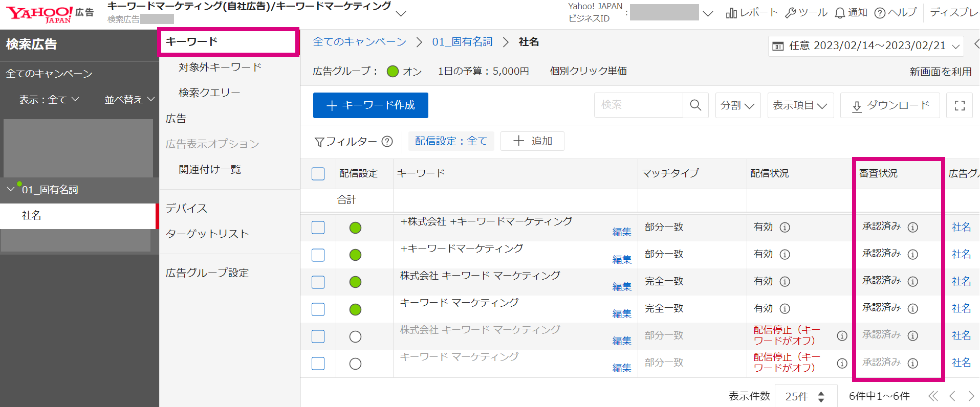Click the 配信設定：全て filter chip
980x407 pixels.
pos(451,141)
